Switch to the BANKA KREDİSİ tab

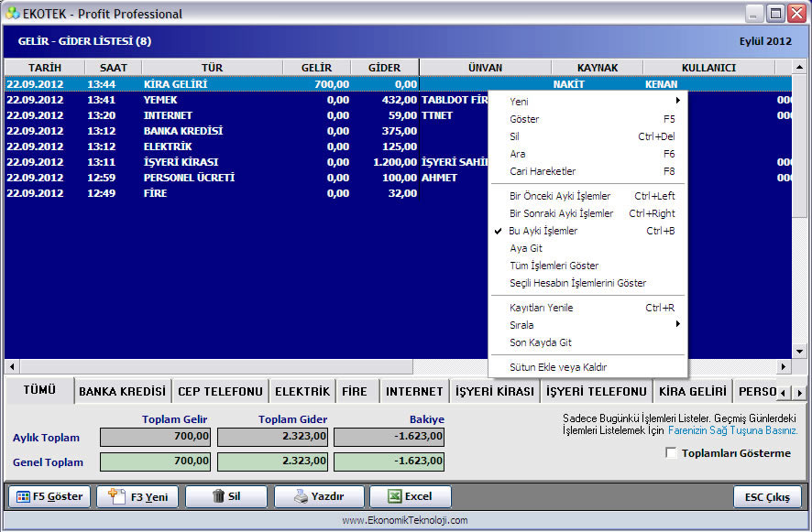pyautogui.click(x=122, y=392)
